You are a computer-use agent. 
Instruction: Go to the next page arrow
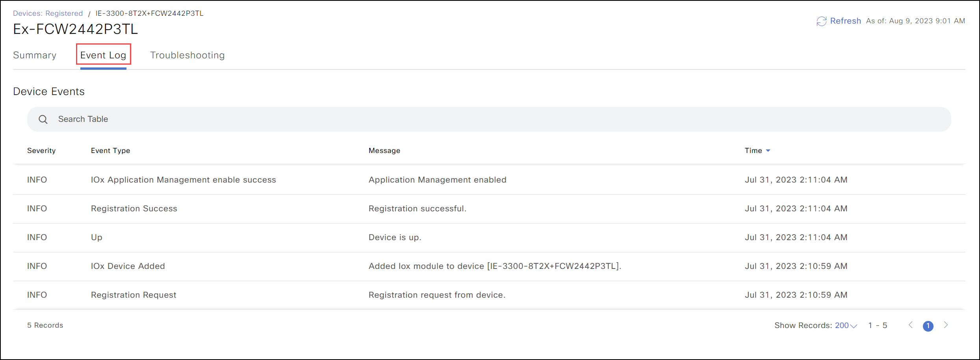(946, 325)
